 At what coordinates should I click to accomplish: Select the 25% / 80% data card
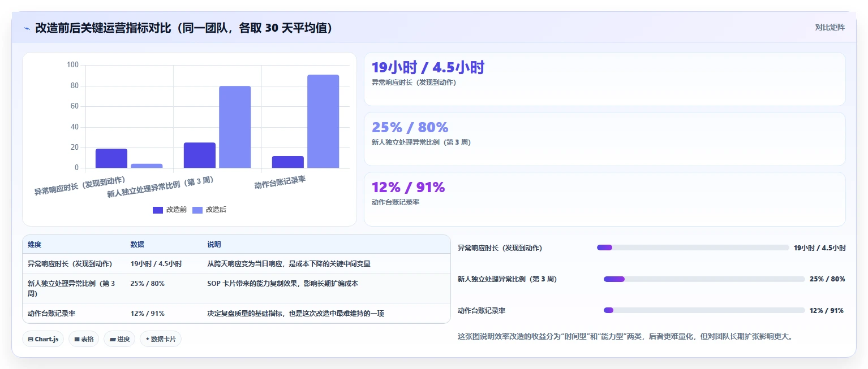coord(604,139)
